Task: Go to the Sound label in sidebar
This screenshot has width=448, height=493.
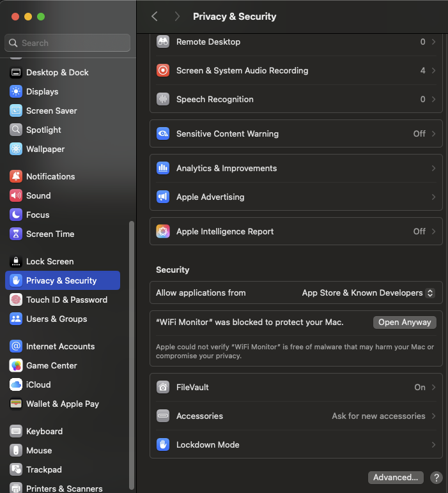Action: [x=38, y=196]
